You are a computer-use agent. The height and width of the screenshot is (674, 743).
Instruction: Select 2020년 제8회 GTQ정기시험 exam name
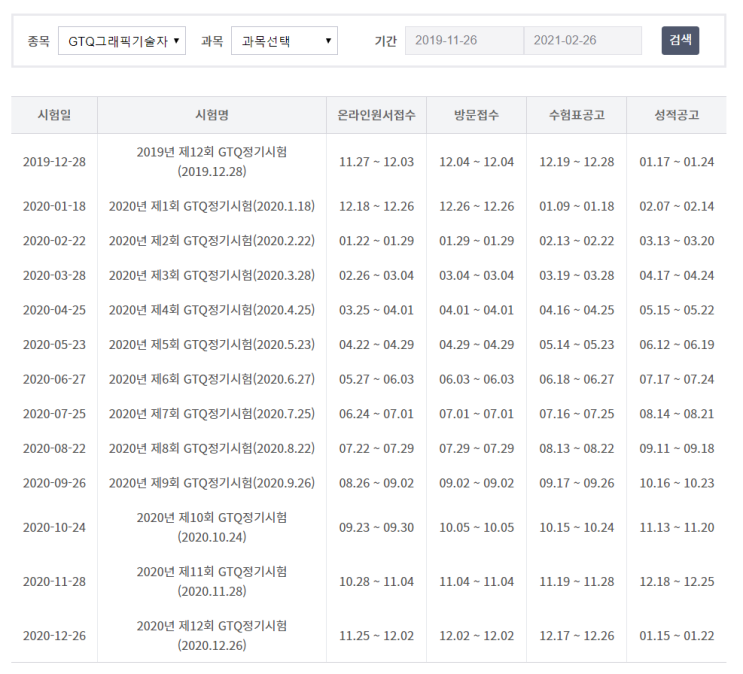point(212,449)
